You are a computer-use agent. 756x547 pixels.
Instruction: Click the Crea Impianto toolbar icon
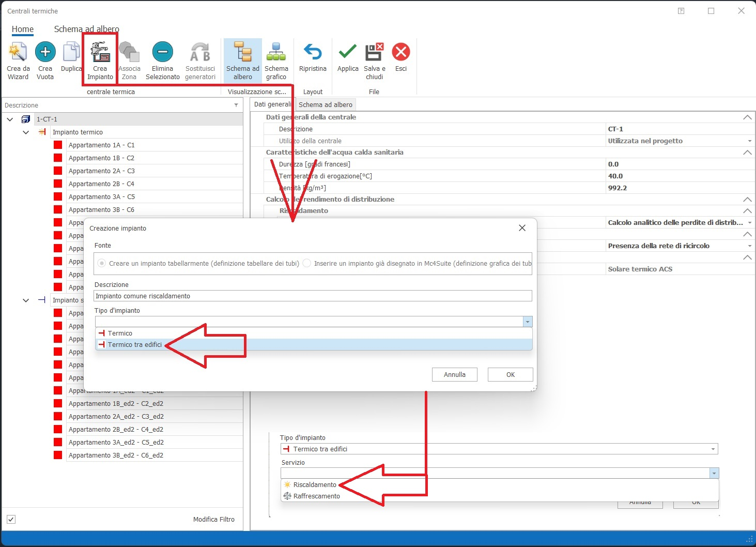100,52
